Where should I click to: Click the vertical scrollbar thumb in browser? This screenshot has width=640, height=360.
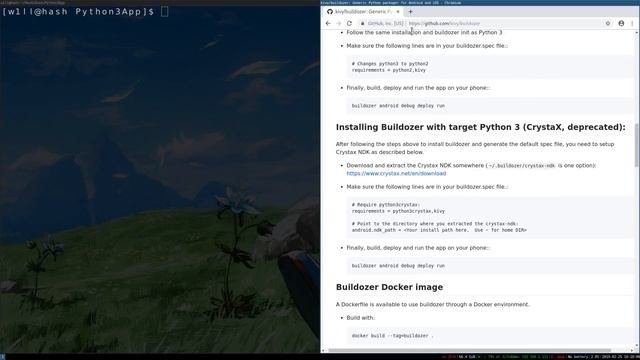[x=636, y=145]
